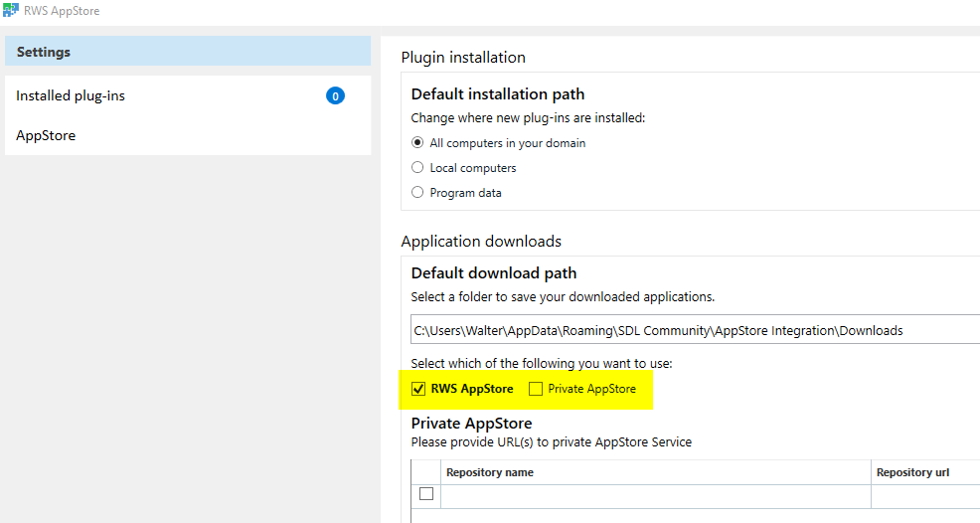This screenshot has width=980, height=523.
Task: Select All computers in your domain option
Action: pyautogui.click(x=417, y=142)
